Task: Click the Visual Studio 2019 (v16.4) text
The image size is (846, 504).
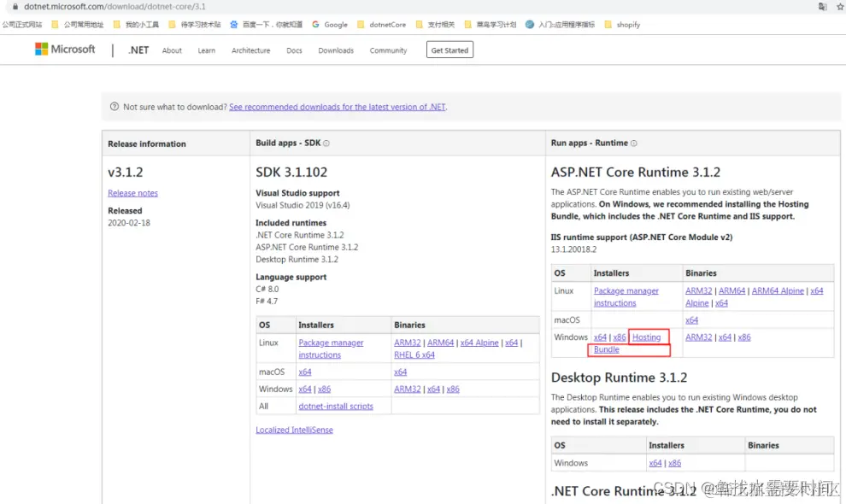Action: tap(303, 206)
